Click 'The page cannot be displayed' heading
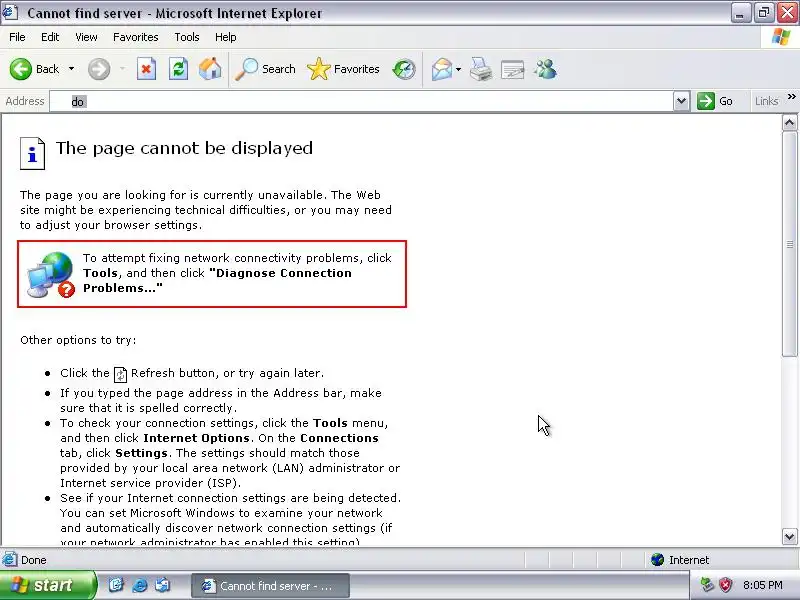Screen dimensions: 800x600 [184, 148]
